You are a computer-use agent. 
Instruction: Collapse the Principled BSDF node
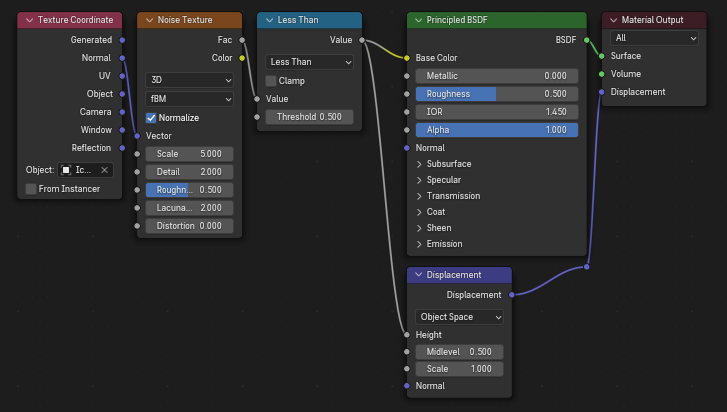(x=418, y=20)
